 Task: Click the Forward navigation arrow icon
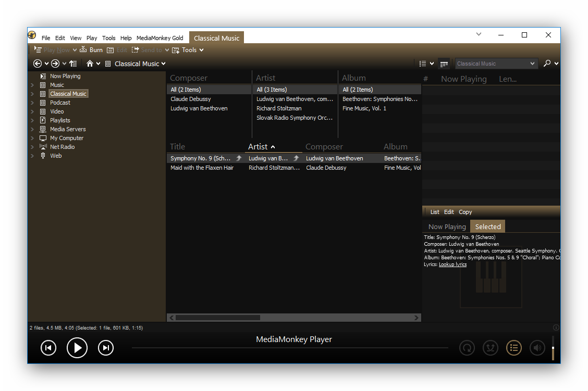(55, 64)
